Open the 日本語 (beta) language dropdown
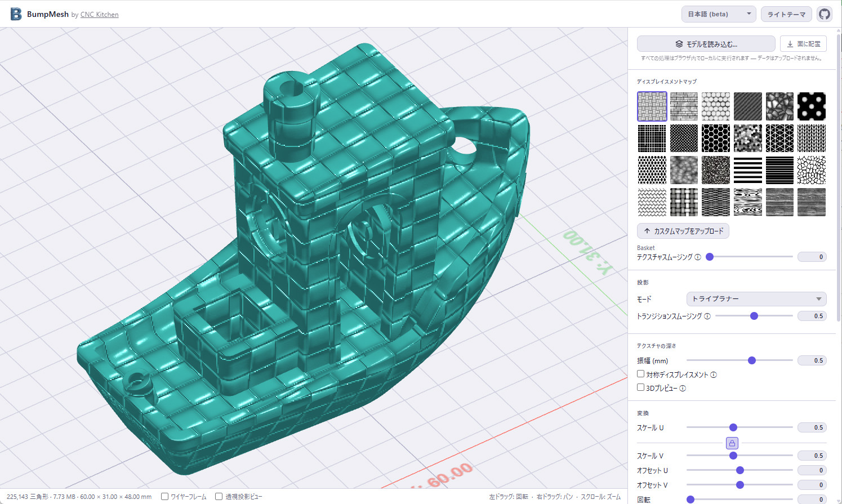Screen dimensions: 842x504 pos(719,14)
